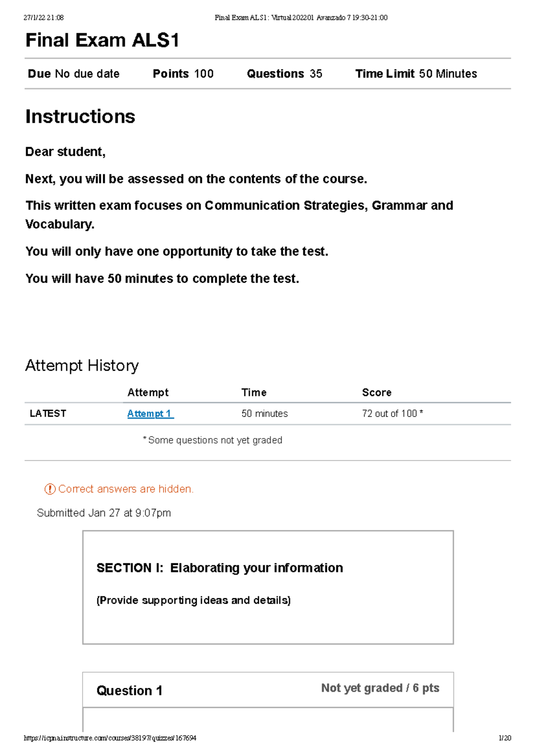This screenshot has width=535, height=756.
Task: Click the Due No due date field
Action: tap(74, 74)
